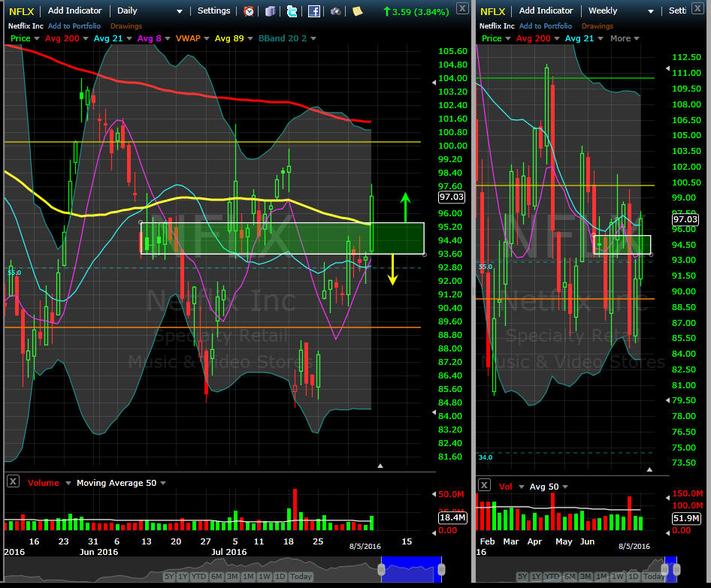Open the yellow sticky note icon

357,11
